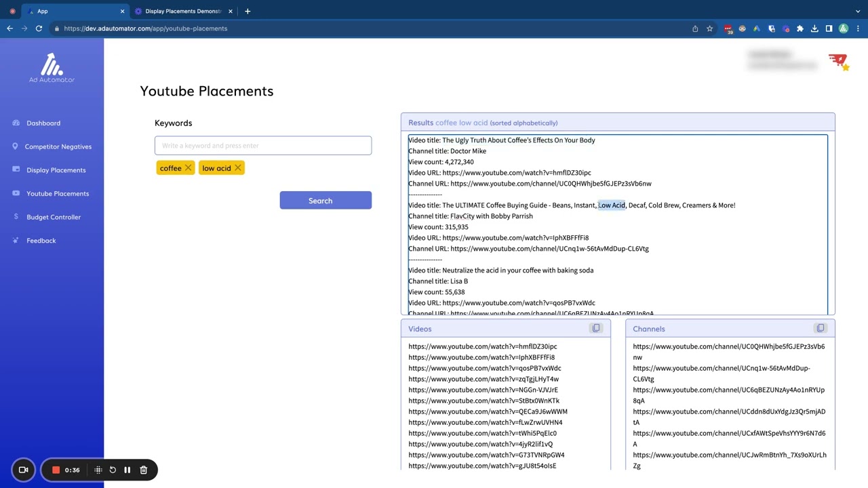
Task: Open Budget Controller from the sidebar
Action: 54,217
